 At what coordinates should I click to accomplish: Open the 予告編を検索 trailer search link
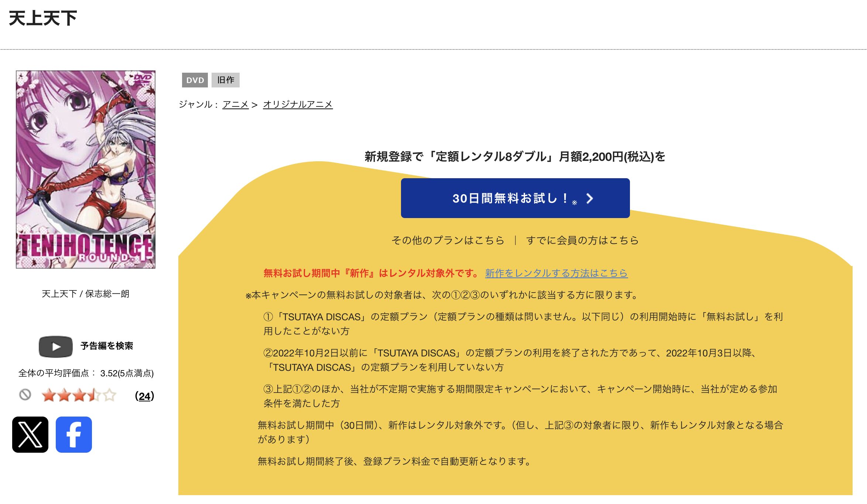(x=107, y=346)
